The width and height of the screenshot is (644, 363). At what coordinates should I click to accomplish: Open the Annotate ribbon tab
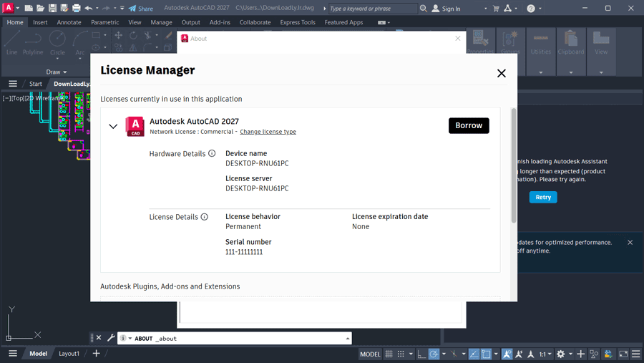(x=69, y=22)
